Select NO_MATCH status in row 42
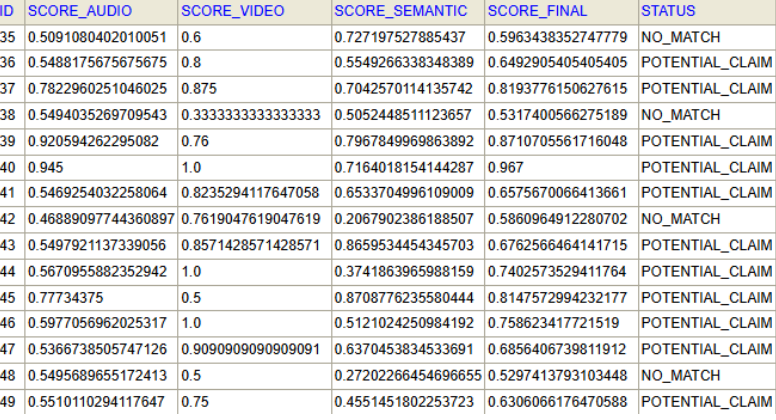Viewport: 776px width, 420px height. [680, 219]
